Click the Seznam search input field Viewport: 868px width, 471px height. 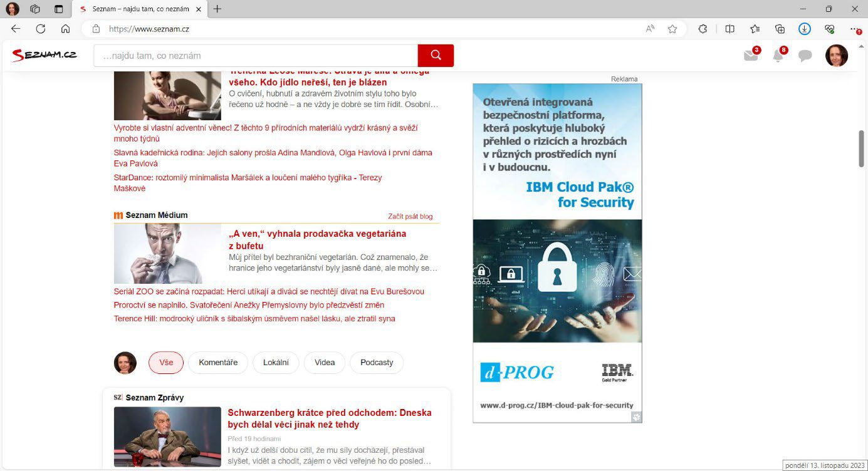[x=256, y=56]
